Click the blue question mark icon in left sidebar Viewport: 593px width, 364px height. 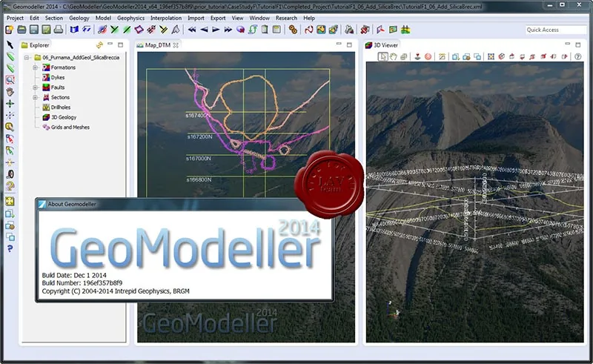point(10,248)
